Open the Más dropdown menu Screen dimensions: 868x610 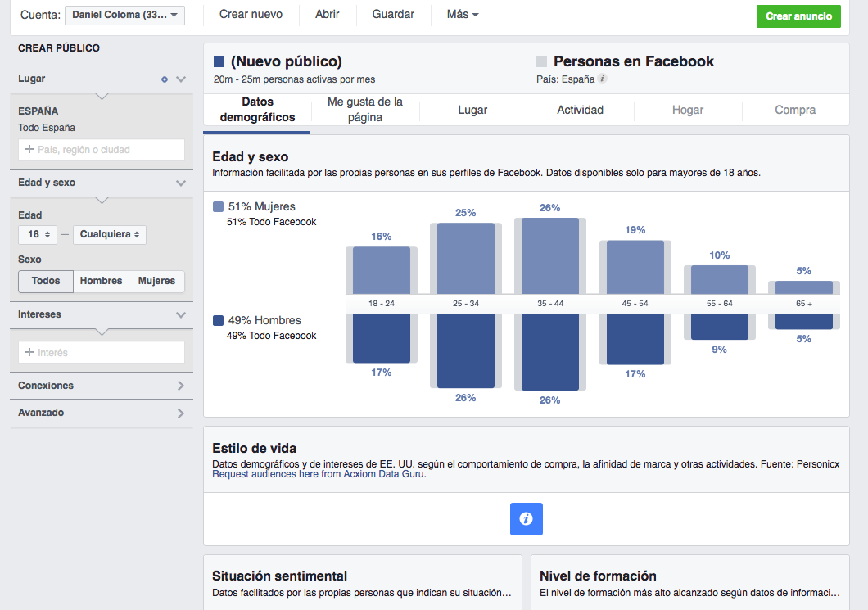(x=462, y=15)
